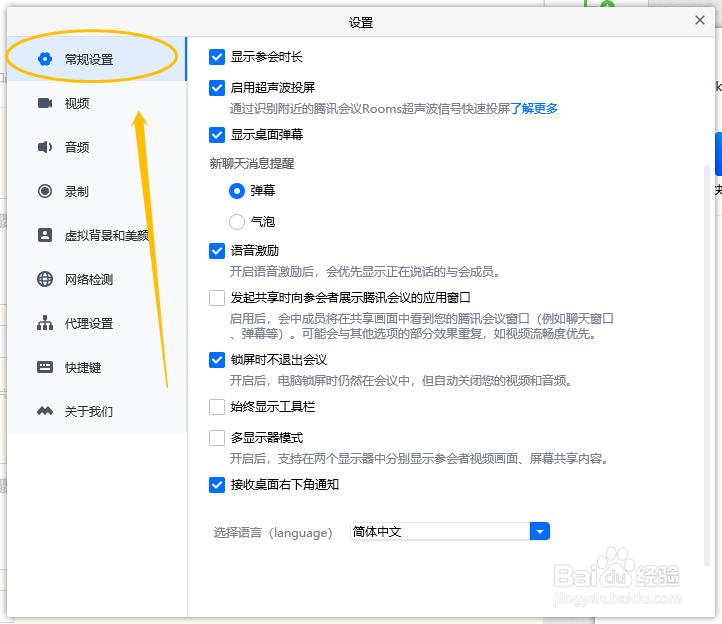Select the 弹幕 radio button
Viewport: 722px width, 624px height.
(x=237, y=191)
